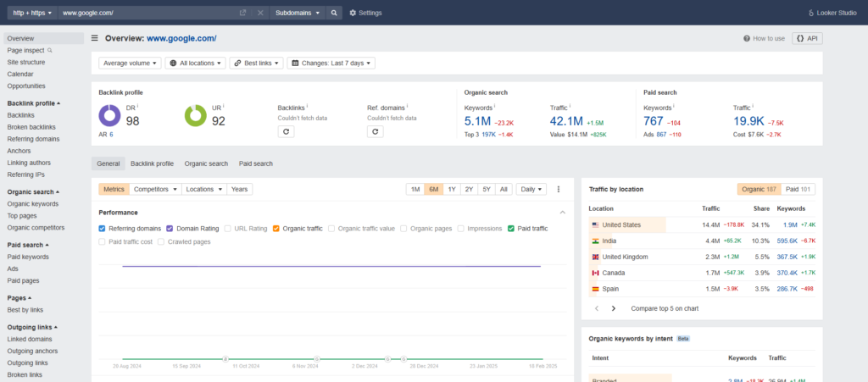Switch to Organic search tab
Image resolution: width=868 pixels, height=382 pixels.
click(x=206, y=163)
